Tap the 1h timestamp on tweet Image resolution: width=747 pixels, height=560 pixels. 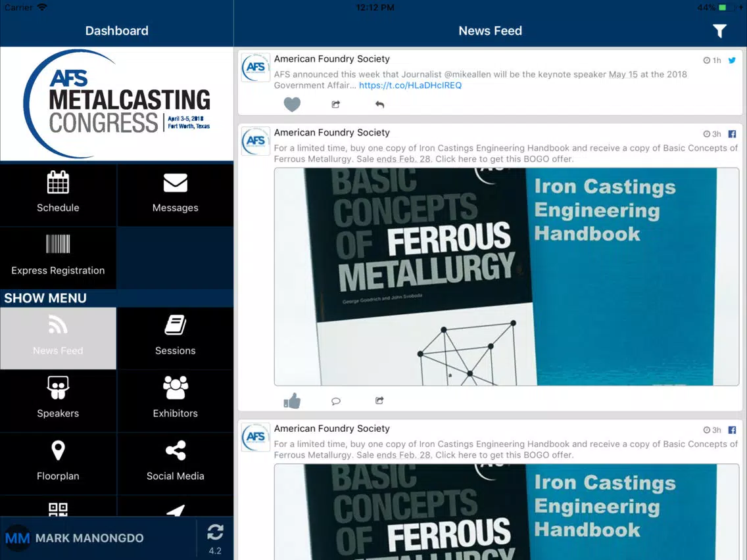coord(712,60)
